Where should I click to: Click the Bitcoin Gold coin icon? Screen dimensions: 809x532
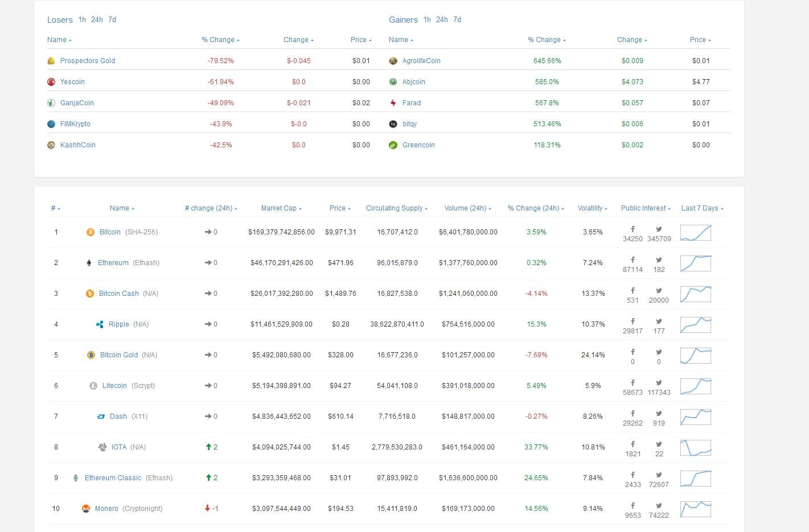click(91, 355)
